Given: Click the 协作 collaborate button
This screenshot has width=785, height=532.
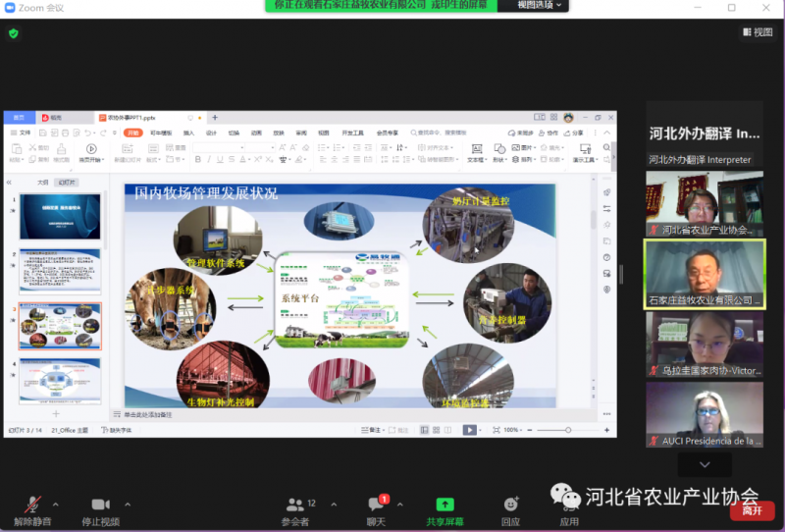Looking at the screenshot, I should tap(549, 133).
